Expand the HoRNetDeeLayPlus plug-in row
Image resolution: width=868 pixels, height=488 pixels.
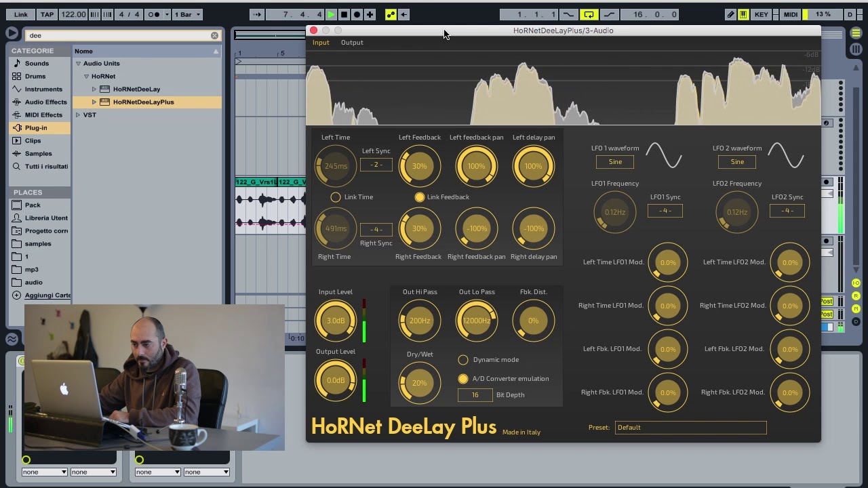[94, 102]
